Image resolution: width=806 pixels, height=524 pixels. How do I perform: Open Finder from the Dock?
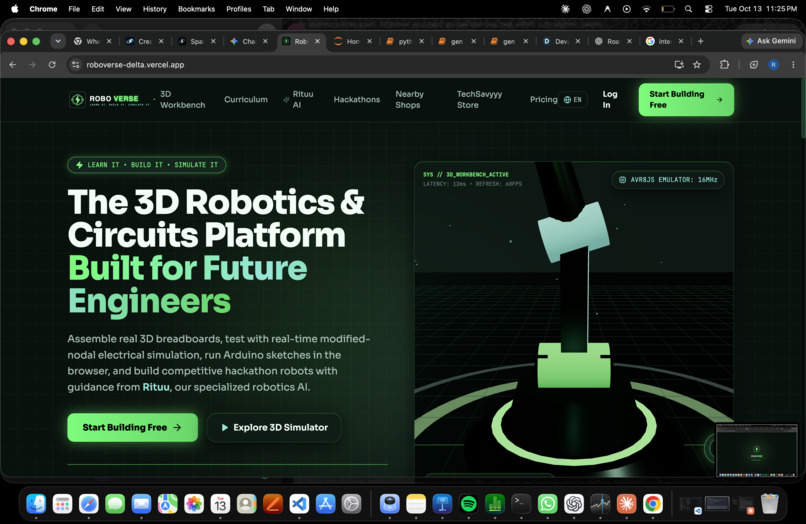click(x=36, y=504)
